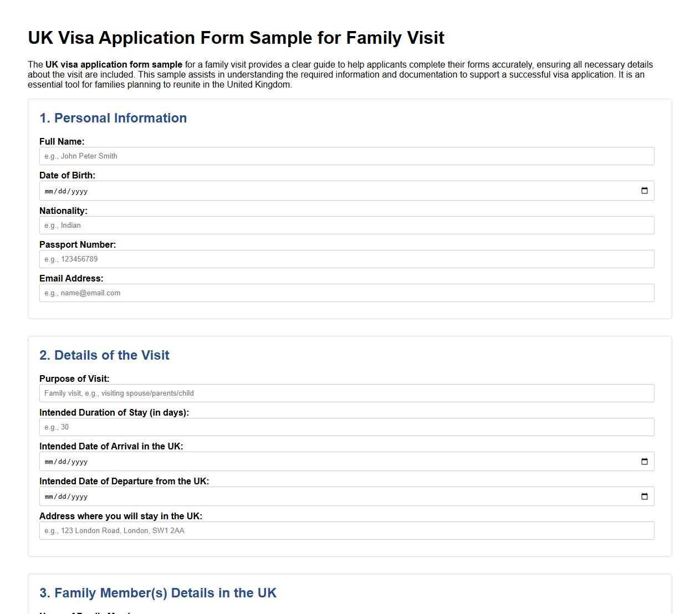Image resolution: width=700 pixels, height=614 pixels.
Task: Click the Details of the Visit heading
Action: (104, 355)
